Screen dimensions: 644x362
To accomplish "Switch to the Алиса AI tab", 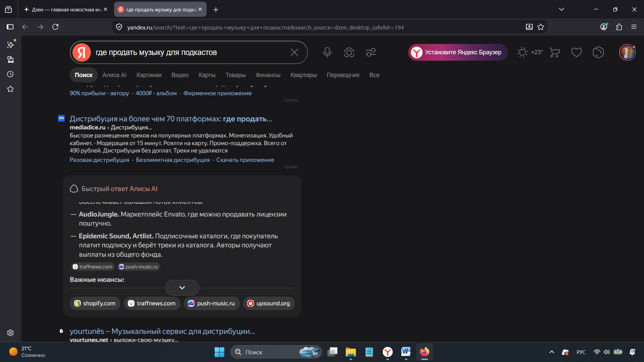I will (x=114, y=75).
